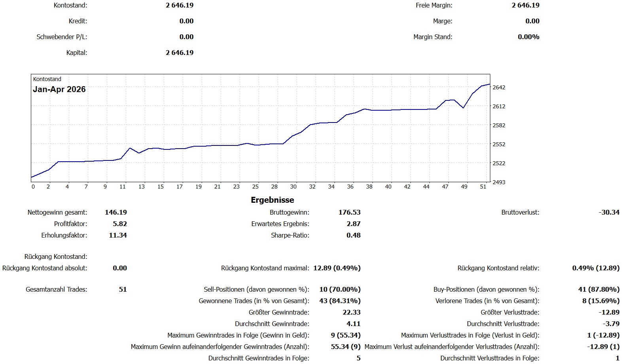
Task: Select the Buy-Positionen value 41 (87.80%)
Action: [x=599, y=289]
